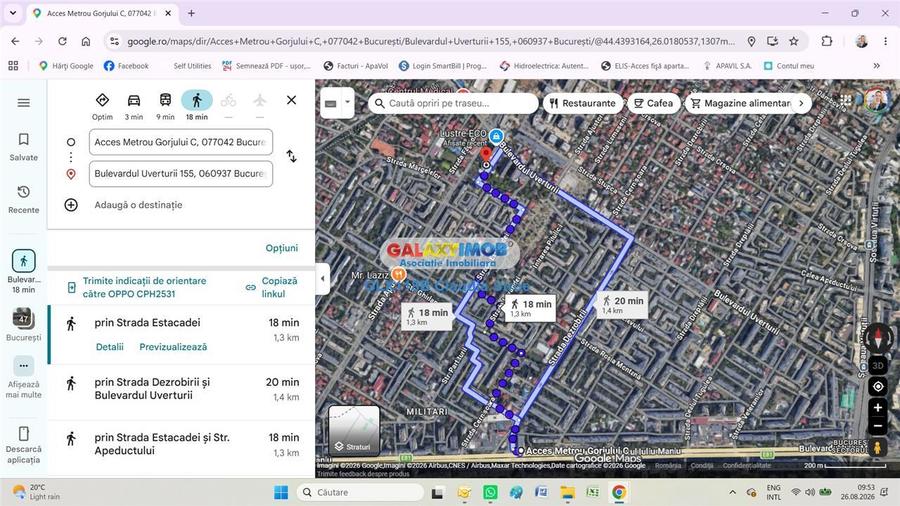Select driving mode, 3 min
Screen dimensions: 900x506
[134, 106]
